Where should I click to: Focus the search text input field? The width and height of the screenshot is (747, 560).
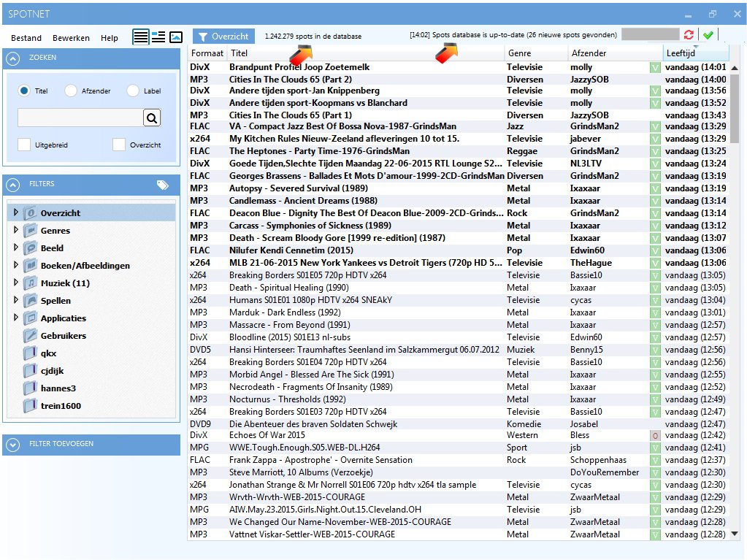click(x=80, y=118)
